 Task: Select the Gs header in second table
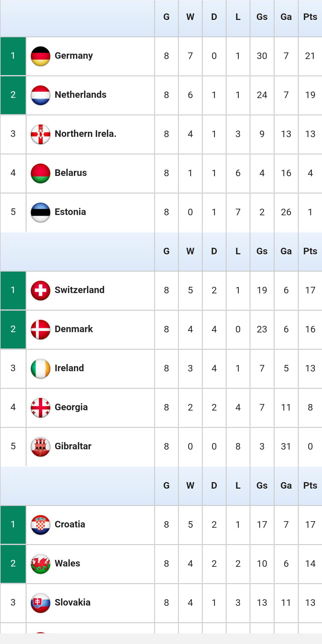(262, 251)
